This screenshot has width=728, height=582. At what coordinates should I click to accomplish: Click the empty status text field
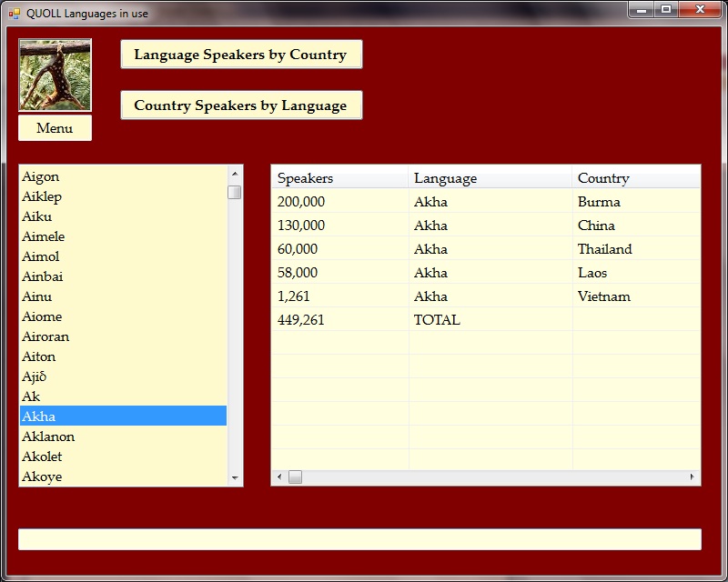point(359,539)
